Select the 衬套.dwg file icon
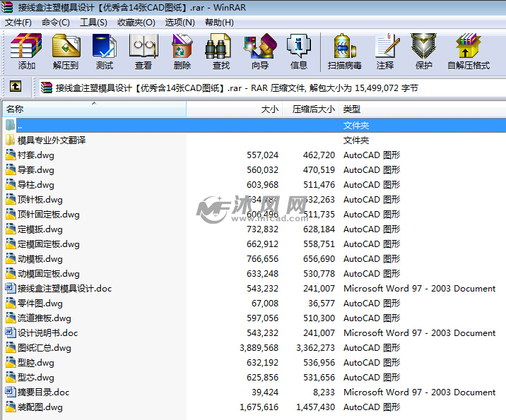Viewport: 506px width, 420px height. coord(11,155)
